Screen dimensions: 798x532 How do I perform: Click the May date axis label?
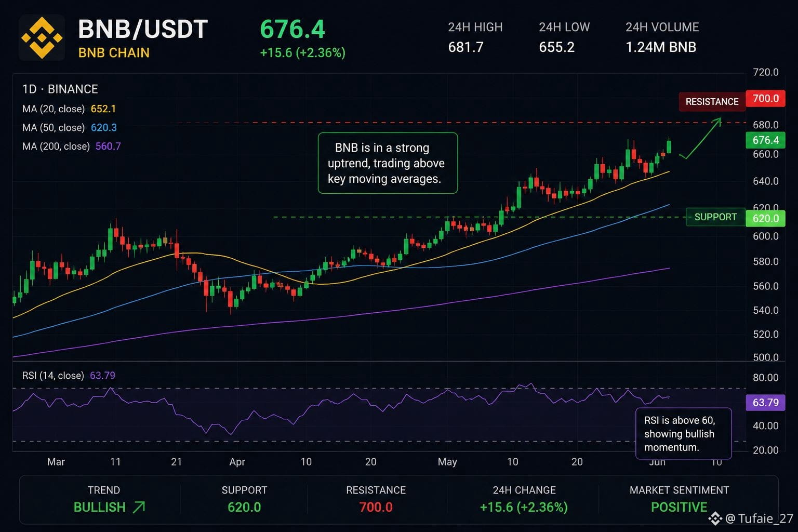[447, 462]
